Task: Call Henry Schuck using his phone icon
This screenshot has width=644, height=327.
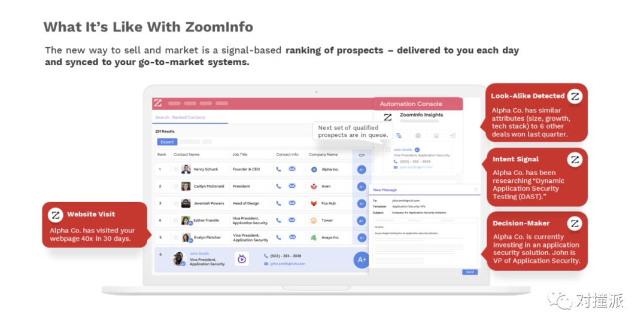Action: 278,169
